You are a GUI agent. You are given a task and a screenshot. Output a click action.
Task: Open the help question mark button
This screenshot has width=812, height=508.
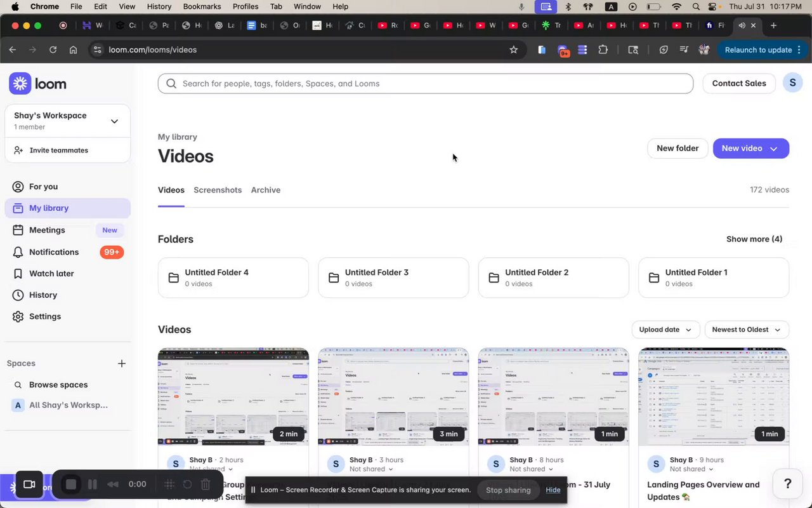pos(788,484)
